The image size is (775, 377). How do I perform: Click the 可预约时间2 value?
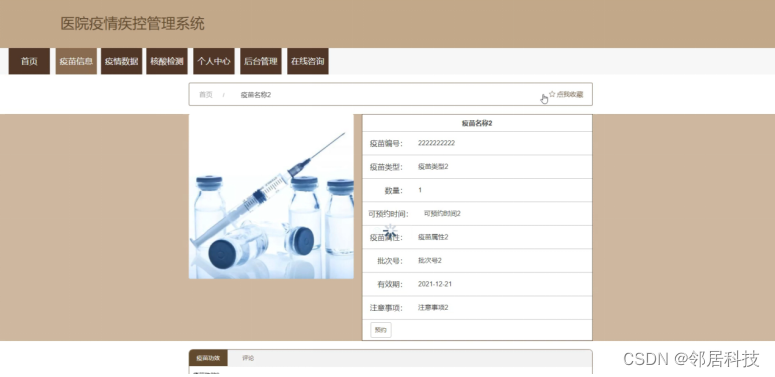442,213
